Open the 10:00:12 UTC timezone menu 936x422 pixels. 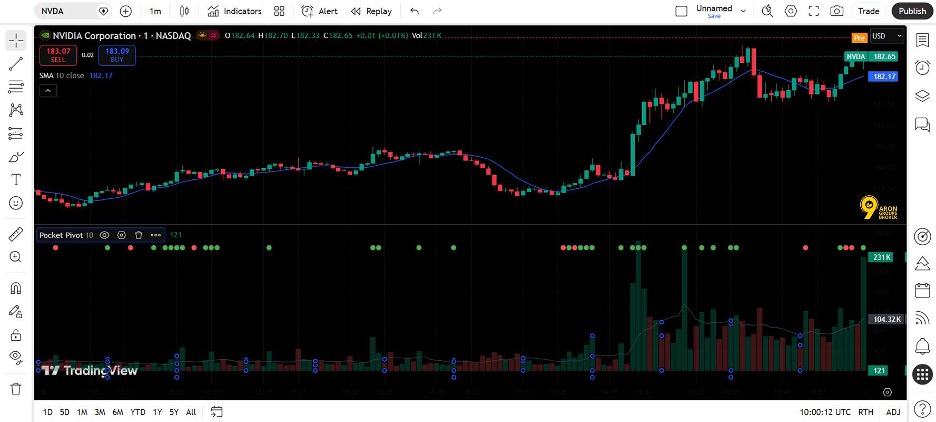point(826,412)
